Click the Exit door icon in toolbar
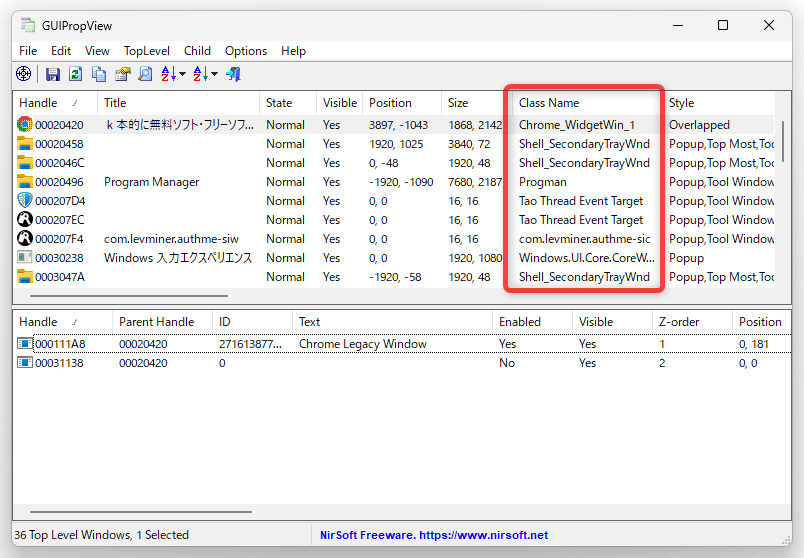 (x=233, y=74)
